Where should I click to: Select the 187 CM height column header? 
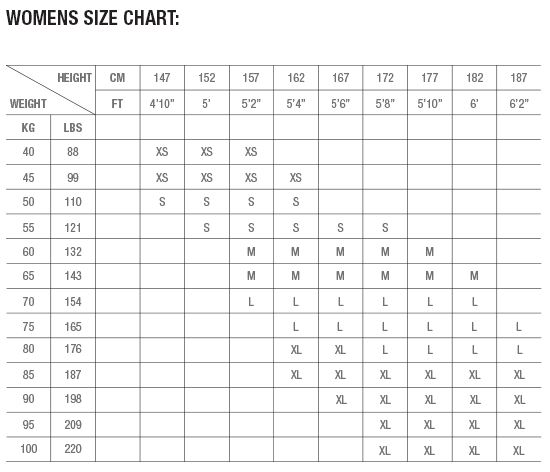tap(519, 77)
